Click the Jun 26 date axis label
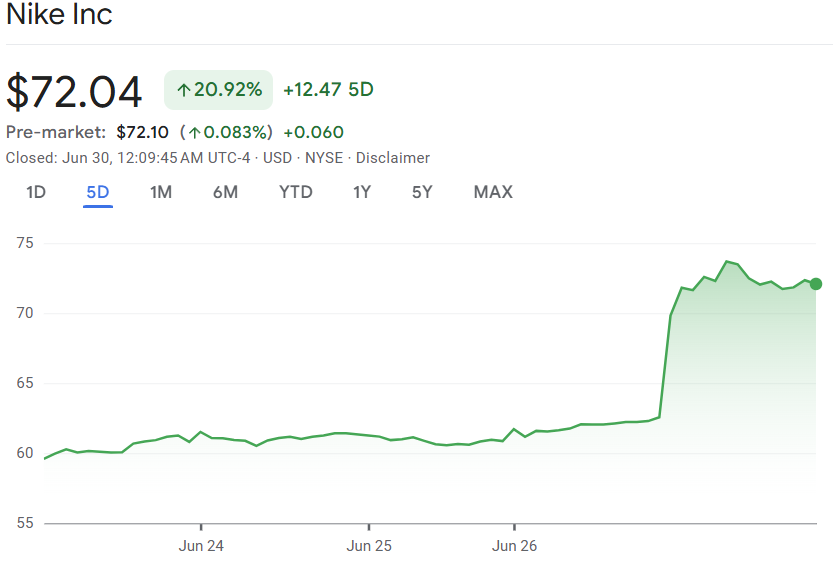The image size is (833, 566). [514, 546]
